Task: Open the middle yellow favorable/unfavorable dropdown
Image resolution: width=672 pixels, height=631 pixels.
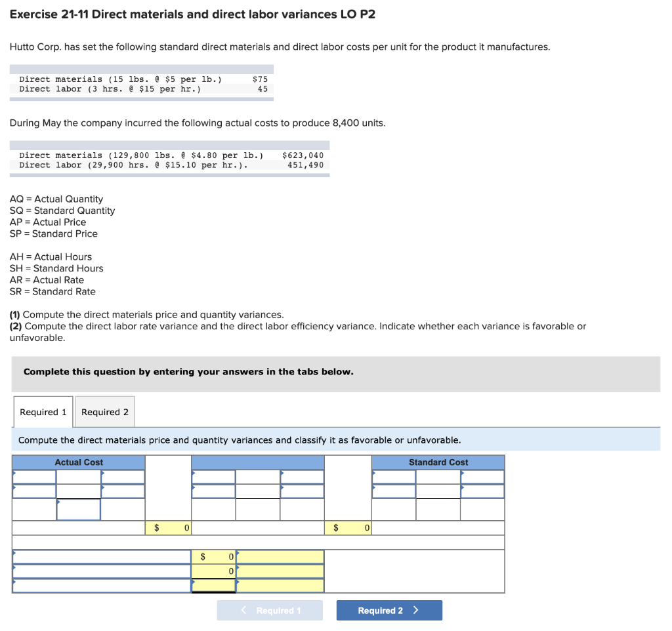Action: [x=281, y=571]
